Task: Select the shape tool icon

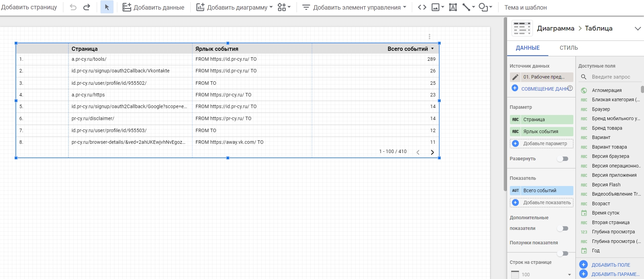Action: (x=483, y=7)
